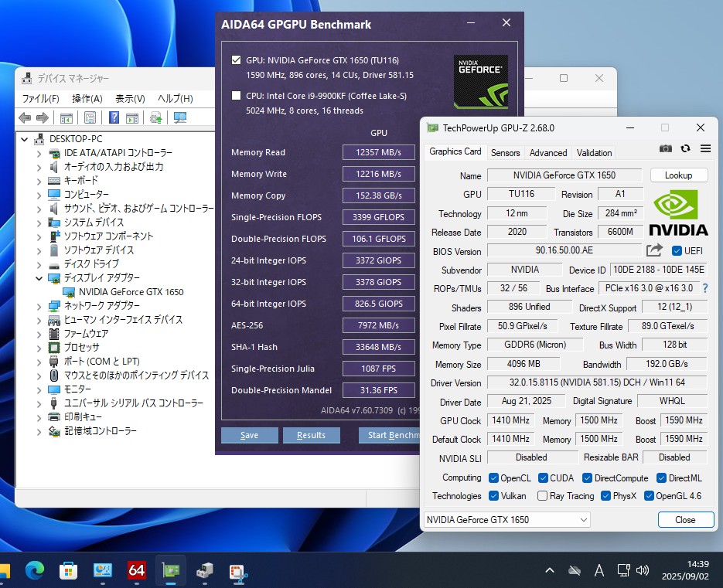Toggle the CUDA checkbox
This screenshot has height=588, width=723.
[x=543, y=478]
